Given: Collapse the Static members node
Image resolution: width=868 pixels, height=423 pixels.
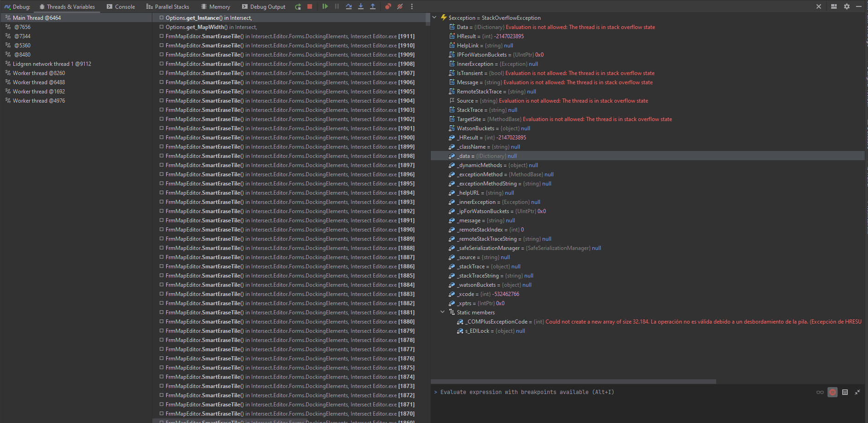Looking at the screenshot, I should pos(443,312).
